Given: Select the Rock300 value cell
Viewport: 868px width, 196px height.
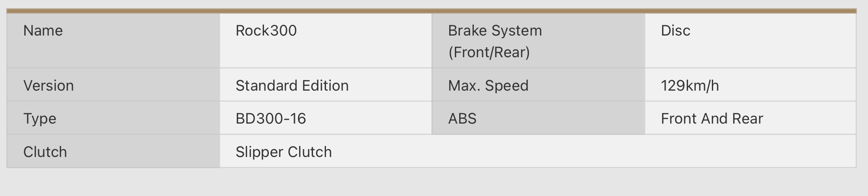Looking at the screenshot, I should pyautogui.click(x=326, y=41).
